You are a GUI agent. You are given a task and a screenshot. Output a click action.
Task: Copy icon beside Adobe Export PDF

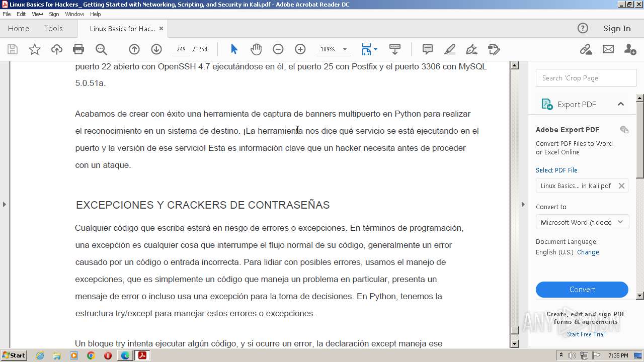pos(624,130)
